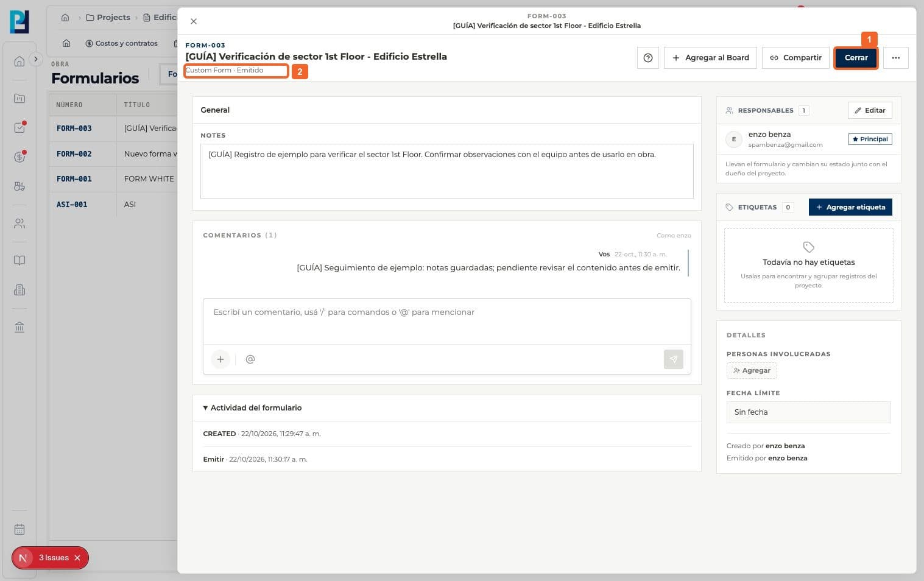Open Costos y contratos tab
924x581 pixels.
click(122, 43)
